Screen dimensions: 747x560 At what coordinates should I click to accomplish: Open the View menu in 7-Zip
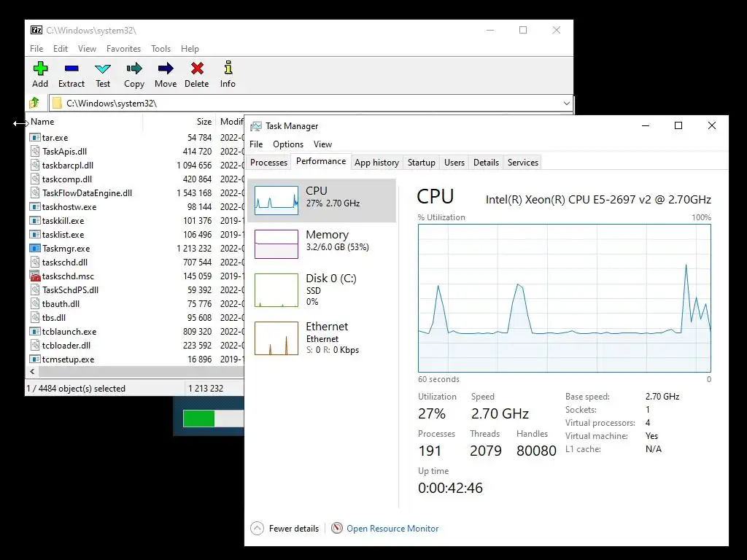pos(88,49)
